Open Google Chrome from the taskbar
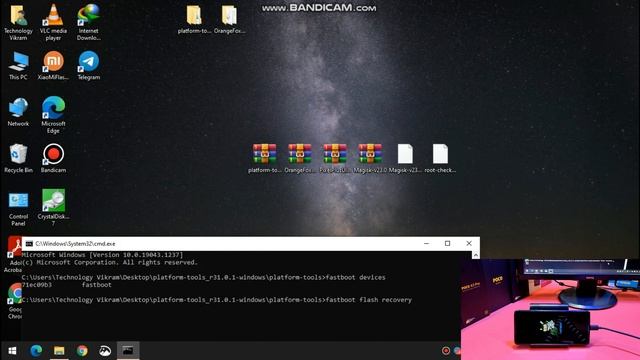 click(82, 351)
